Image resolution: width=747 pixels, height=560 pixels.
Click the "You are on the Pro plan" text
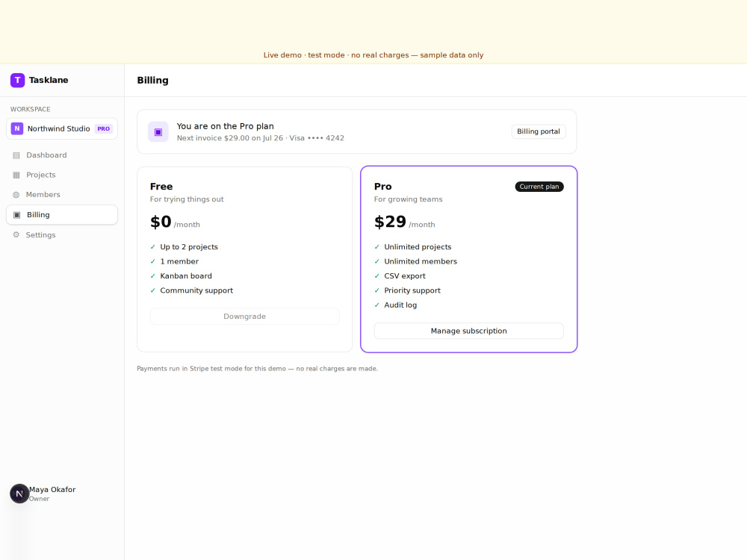point(226,126)
